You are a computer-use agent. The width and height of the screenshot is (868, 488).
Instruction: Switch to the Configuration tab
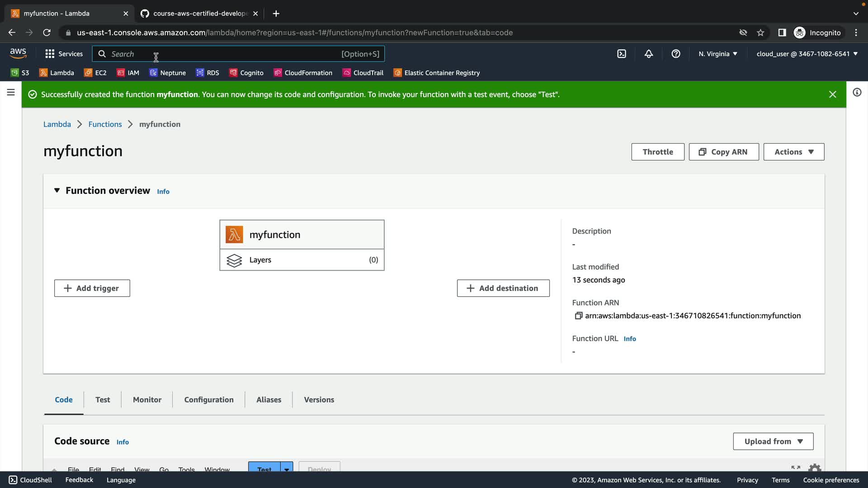coord(209,399)
